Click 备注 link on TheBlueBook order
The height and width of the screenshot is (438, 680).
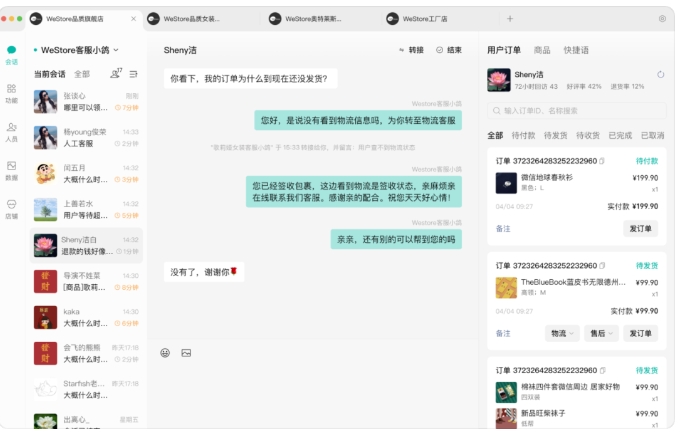click(x=503, y=333)
